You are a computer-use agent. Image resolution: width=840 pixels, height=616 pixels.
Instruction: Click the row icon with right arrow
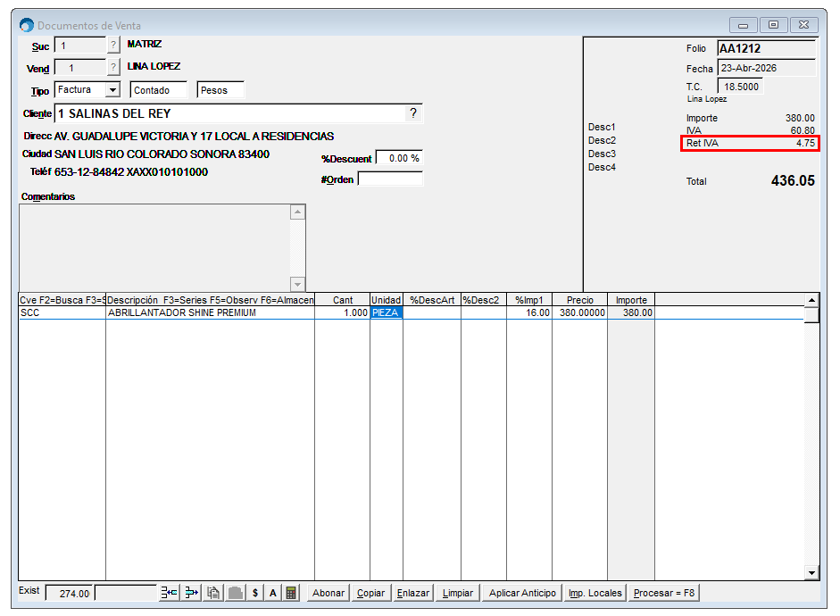point(191,593)
